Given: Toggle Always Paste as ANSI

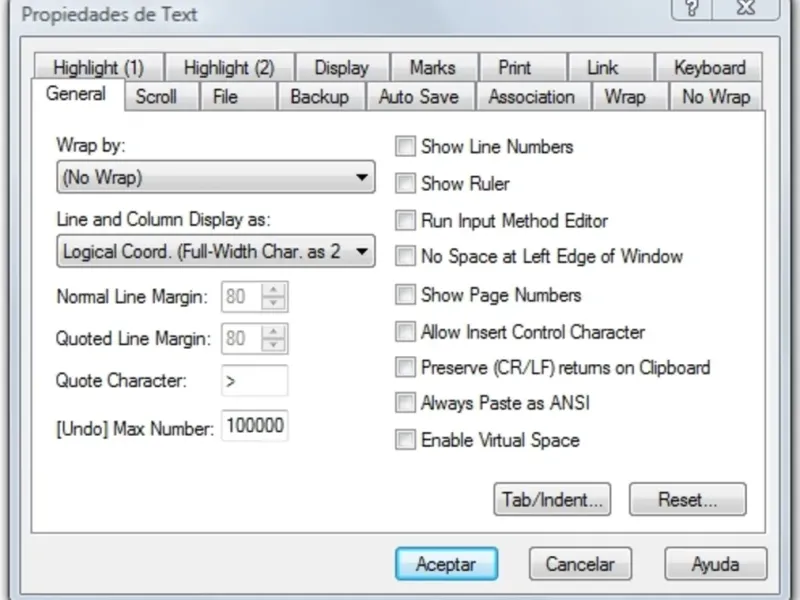Looking at the screenshot, I should (x=406, y=403).
